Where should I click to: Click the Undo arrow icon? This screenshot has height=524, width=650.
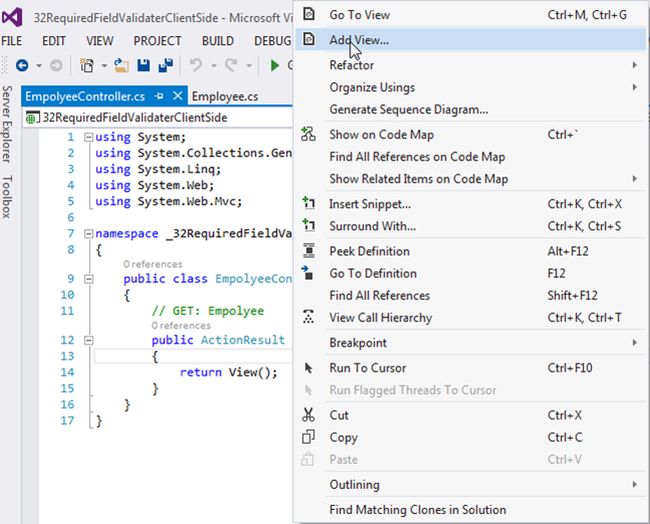click(x=196, y=66)
